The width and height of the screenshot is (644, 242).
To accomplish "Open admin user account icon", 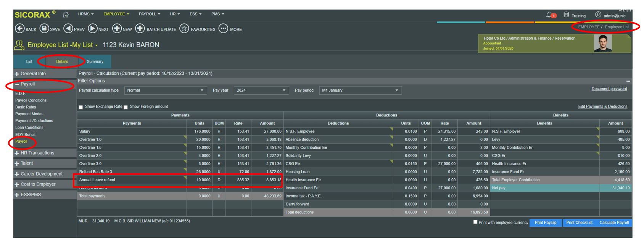I will [x=598, y=15].
